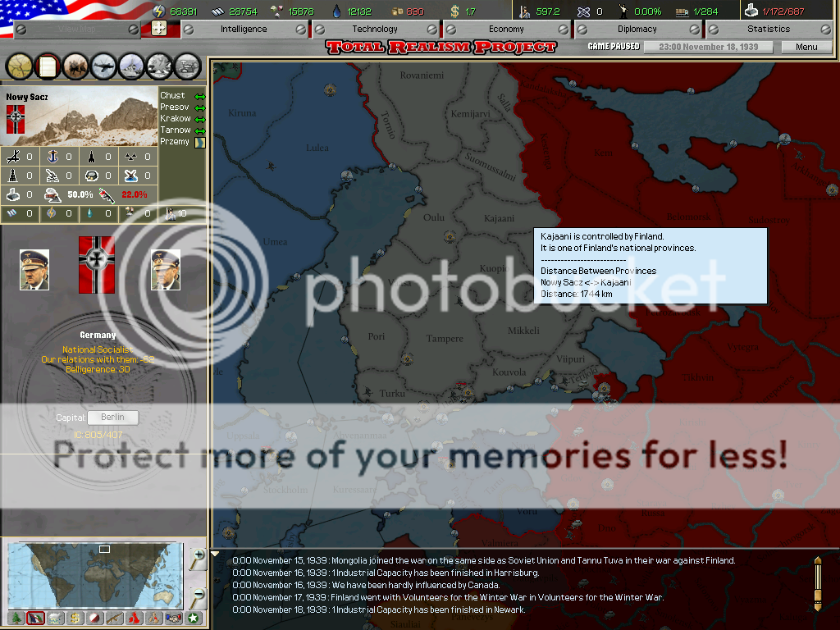
Task: Switch to the Diplomacy tab
Action: (x=638, y=28)
